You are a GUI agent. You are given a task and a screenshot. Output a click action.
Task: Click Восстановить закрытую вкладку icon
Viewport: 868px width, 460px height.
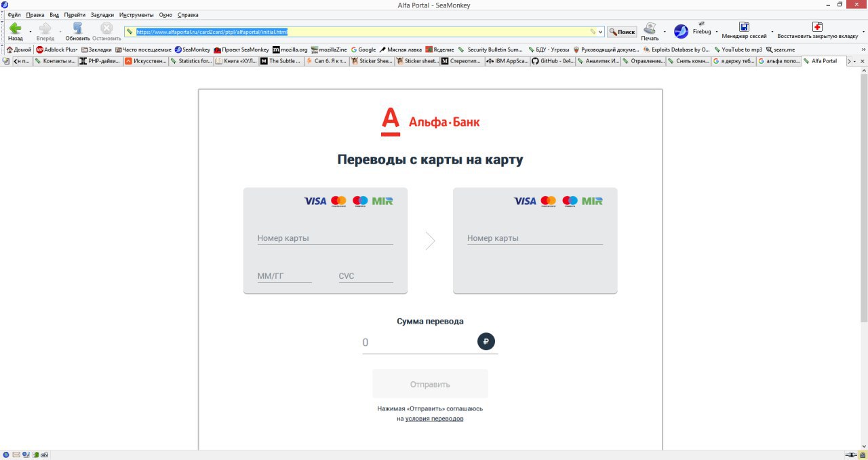[817, 27]
